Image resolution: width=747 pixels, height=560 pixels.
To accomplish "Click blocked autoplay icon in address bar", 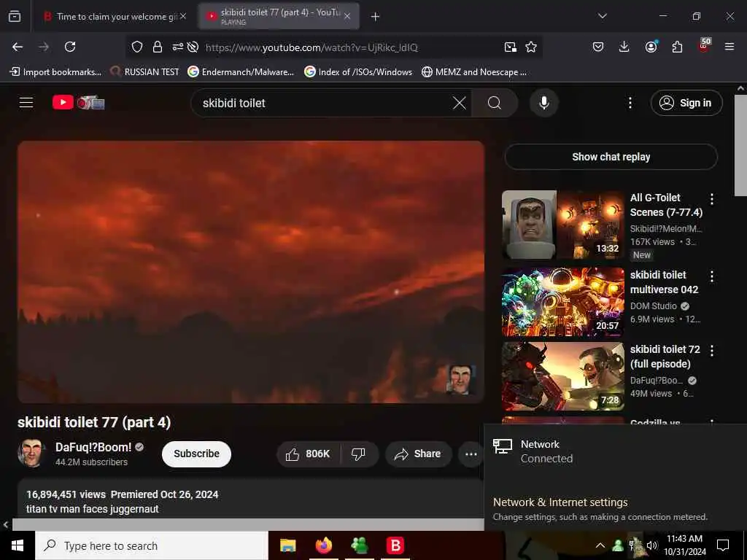I will [x=193, y=47].
